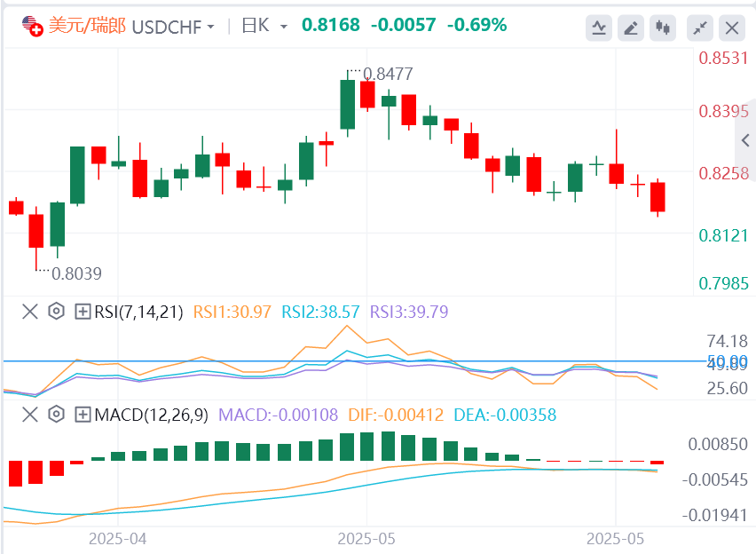756x554 pixels.
Task: Remove the RSI indicator panel
Action: pos(30,311)
